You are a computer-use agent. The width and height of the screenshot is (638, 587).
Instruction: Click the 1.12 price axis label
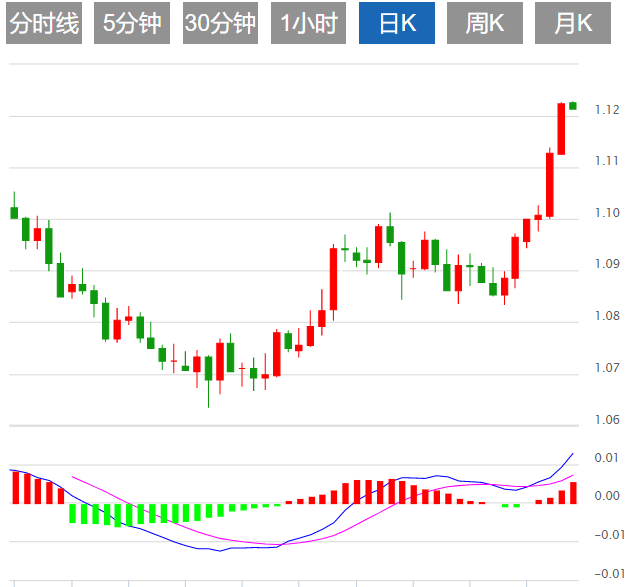coord(607,109)
